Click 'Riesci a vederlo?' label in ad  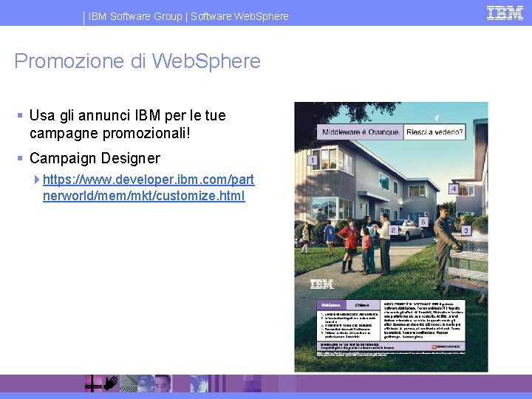click(x=434, y=132)
